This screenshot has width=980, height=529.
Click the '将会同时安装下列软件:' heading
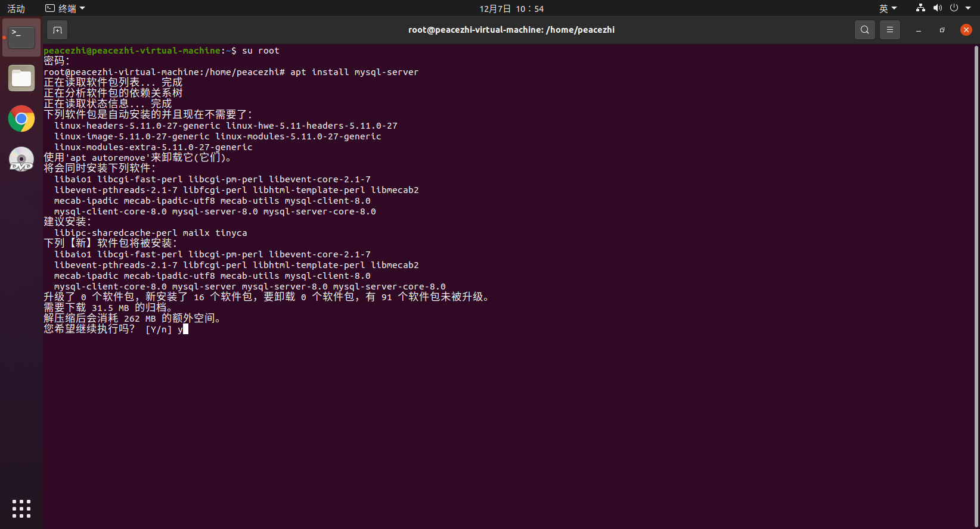pyautogui.click(x=100, y=168)
